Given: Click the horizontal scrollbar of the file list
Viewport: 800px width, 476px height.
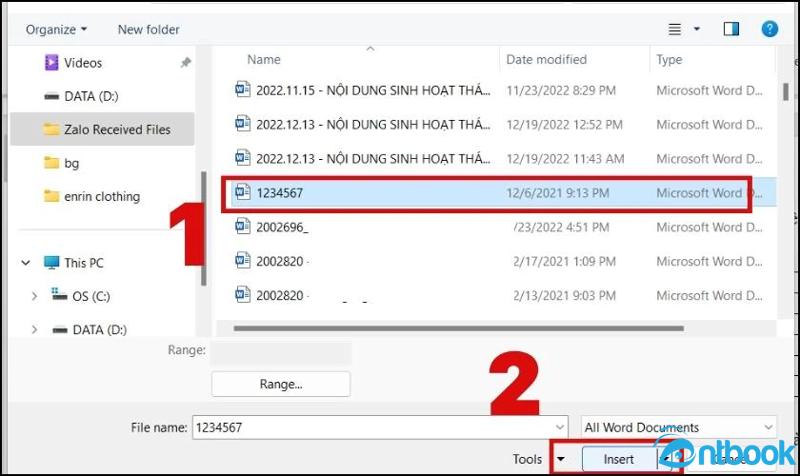Looking at the screenshot, I should point(458,329).
